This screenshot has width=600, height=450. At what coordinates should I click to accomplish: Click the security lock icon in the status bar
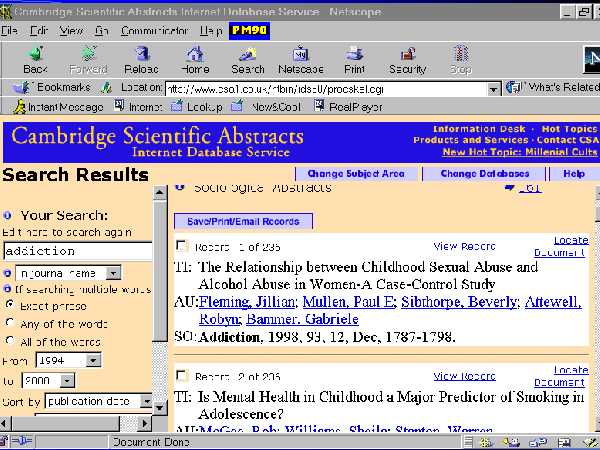4,442
